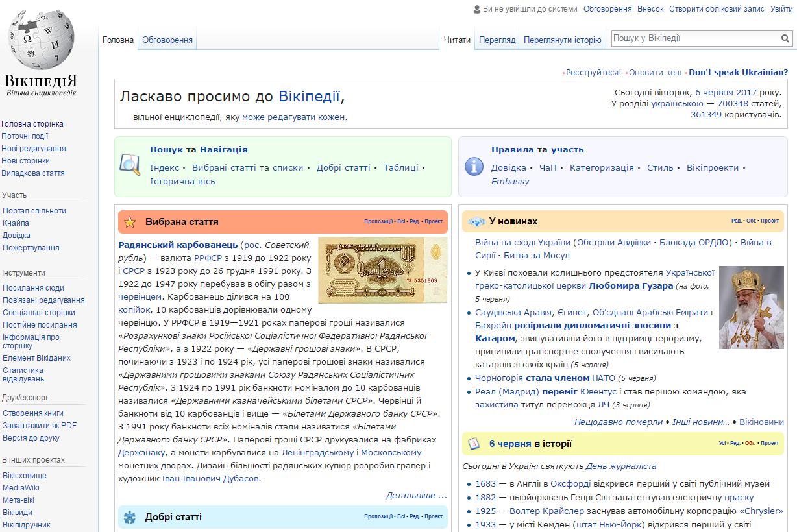Click the star icon beside Вибрана стаття
Image resolution: width=797 pixels, height=532 pixels.
(129, 221)
